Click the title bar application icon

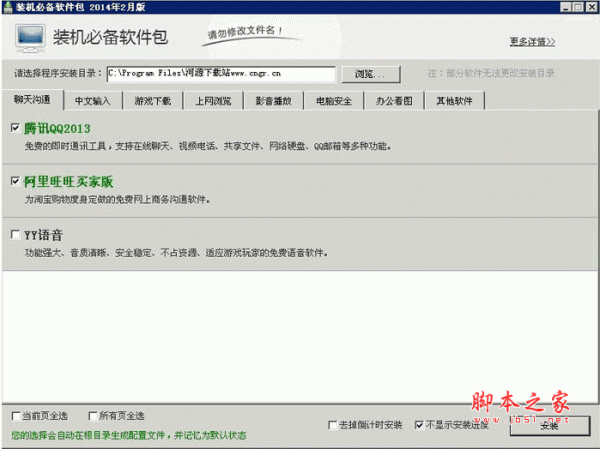(x=8, y=7)
